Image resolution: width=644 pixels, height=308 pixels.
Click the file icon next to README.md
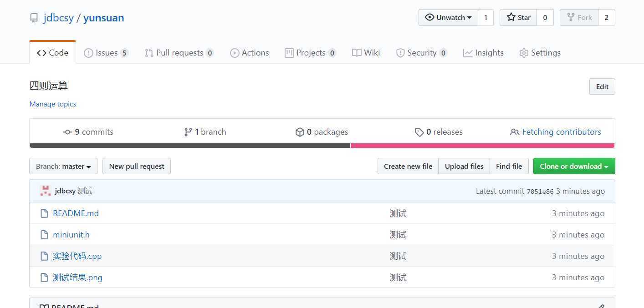coord(44,213)
